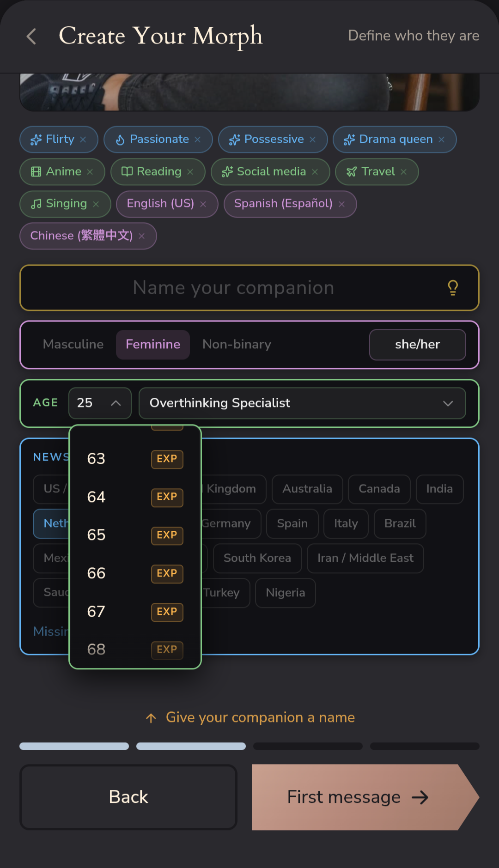Viewport: 499px width, 868px height.
Task: Remove the Singing interest tag
Action: pos(96,204)
